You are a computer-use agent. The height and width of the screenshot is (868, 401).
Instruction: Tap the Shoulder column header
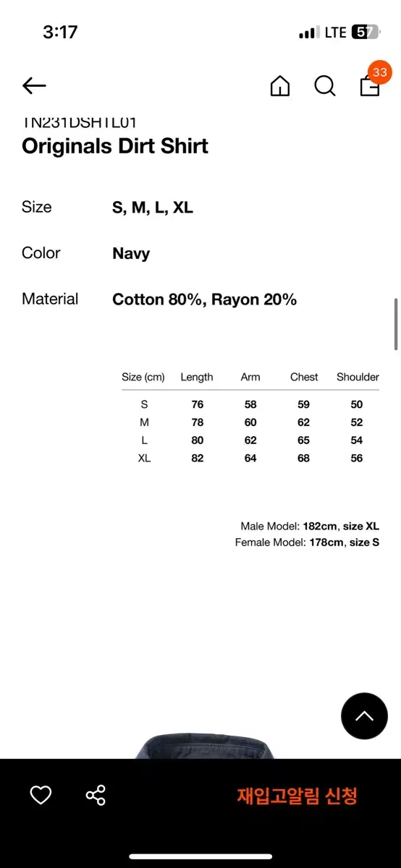tap(358, 377)
